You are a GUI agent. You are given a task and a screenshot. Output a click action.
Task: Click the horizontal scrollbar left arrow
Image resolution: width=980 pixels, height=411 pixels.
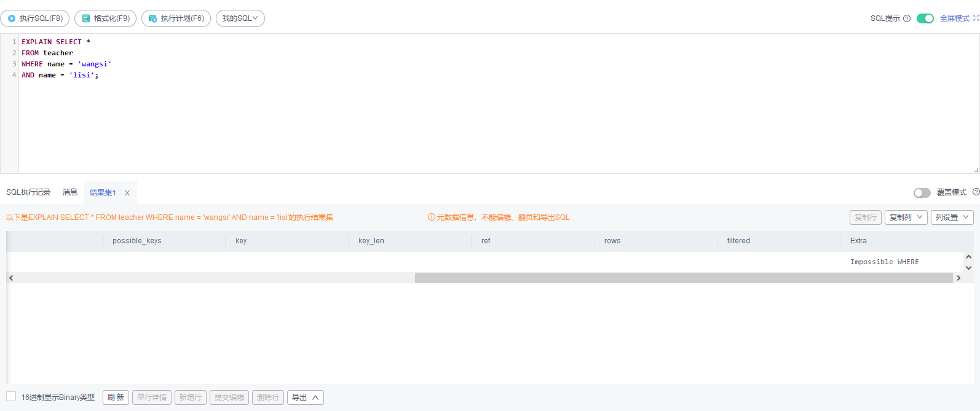point(11,278)
